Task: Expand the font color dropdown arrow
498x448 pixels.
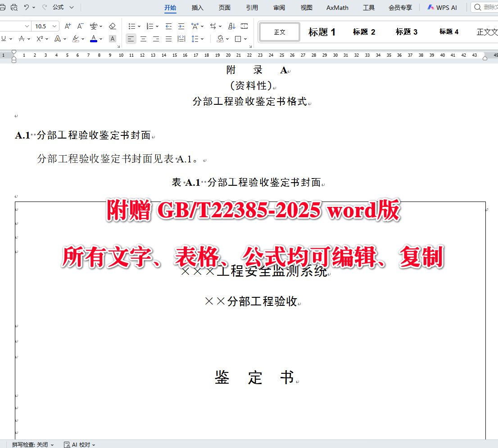Action: coord(101,39)
